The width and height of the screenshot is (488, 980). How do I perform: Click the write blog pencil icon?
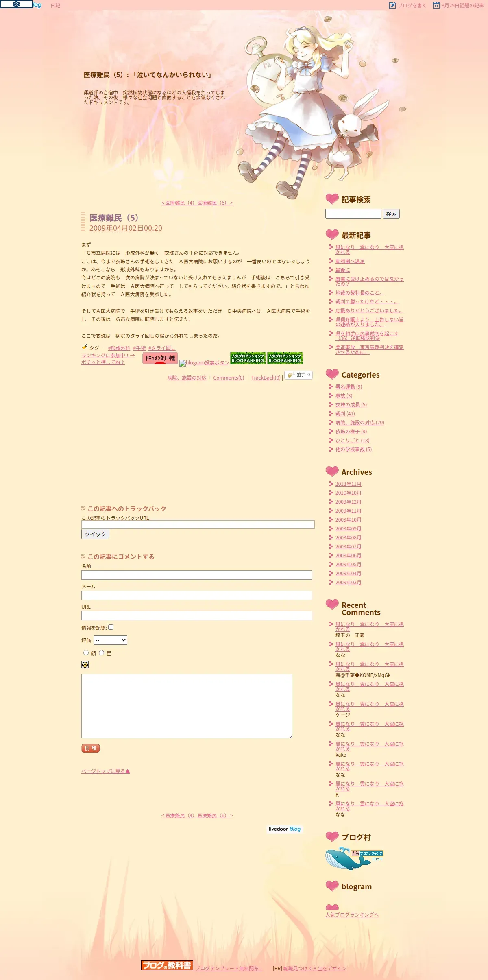(x=392, y=5)
